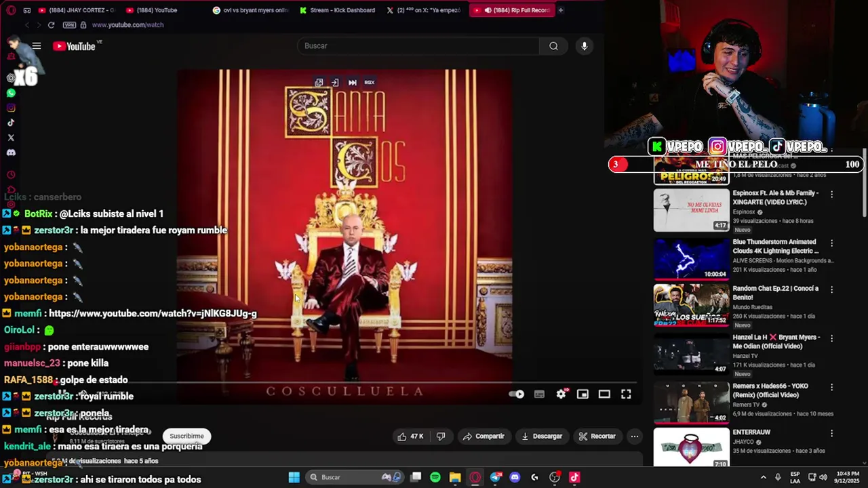Skip to next video in overlay toolbar
This screenshot has height=488, width=868.
point(352,82)
